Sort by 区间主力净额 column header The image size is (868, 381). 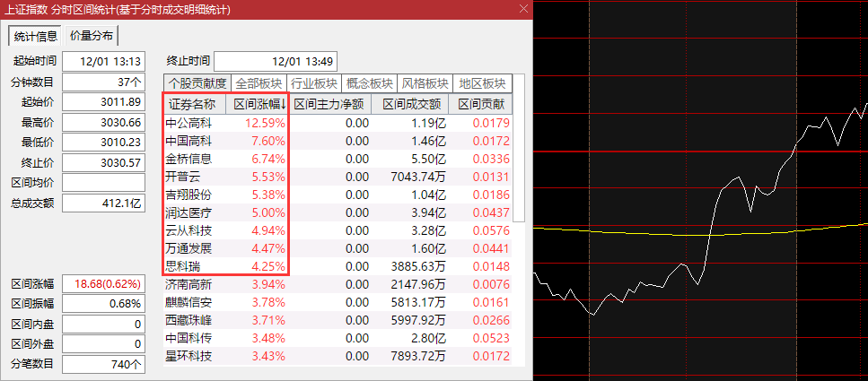(x=329, y=104)
